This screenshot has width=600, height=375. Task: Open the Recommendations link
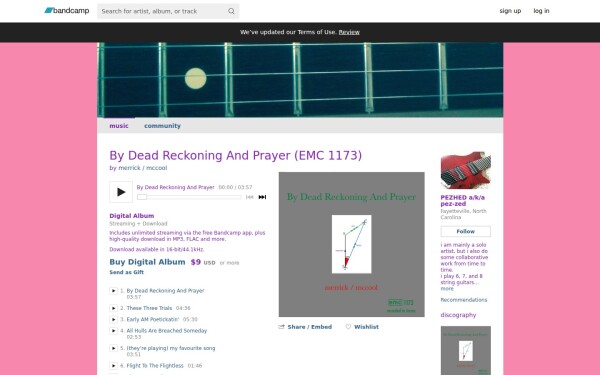click(x=464, y=300)
